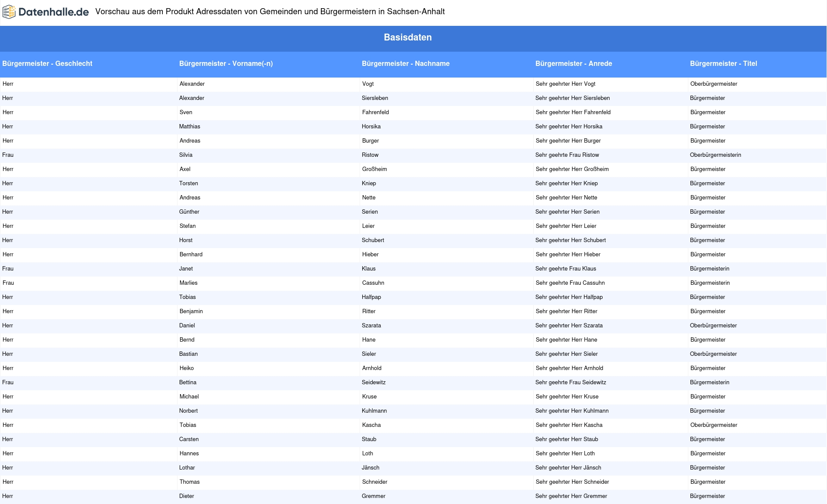
Task: Select the surname Großheim
Action: click(x=374, y=169)
